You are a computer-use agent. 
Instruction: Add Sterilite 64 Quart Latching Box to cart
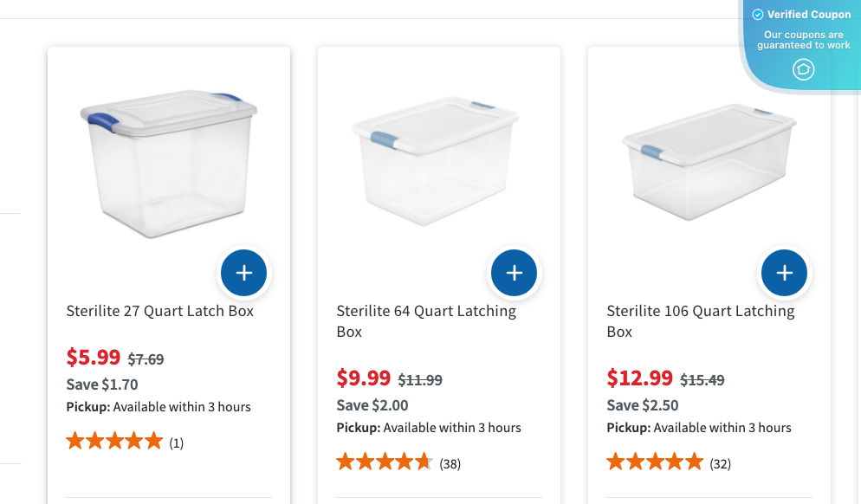(515, 274)
